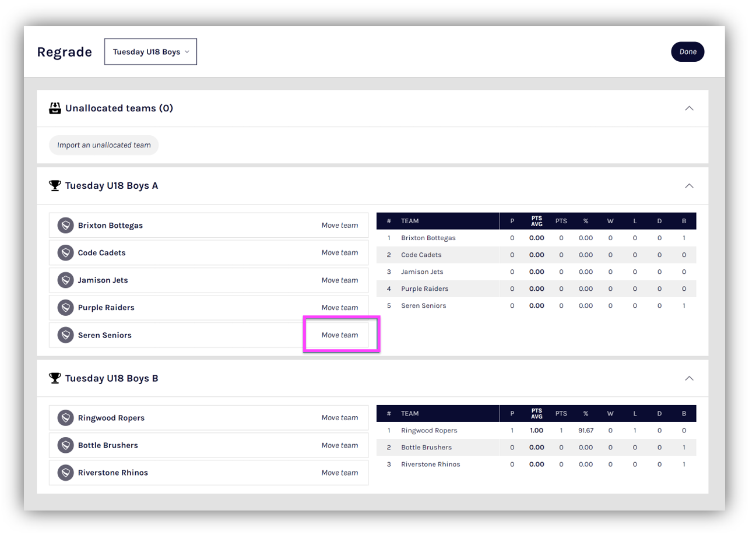Click the PTS AVG column header in Boys A table
The image size is (756, 535).
click(x=536, y=221)
